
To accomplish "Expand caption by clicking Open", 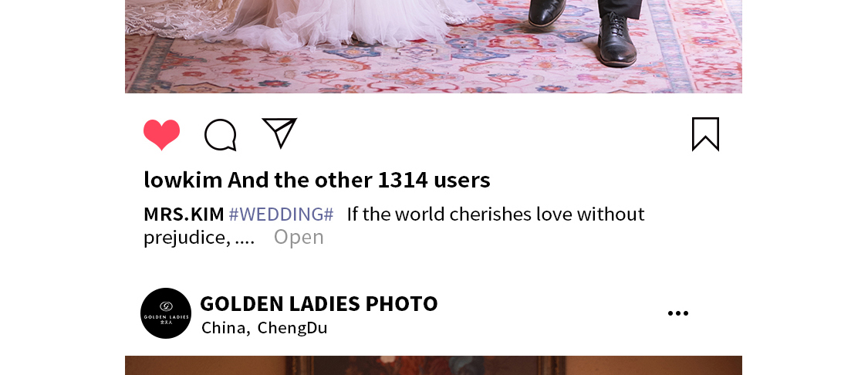I will (299, 237).
